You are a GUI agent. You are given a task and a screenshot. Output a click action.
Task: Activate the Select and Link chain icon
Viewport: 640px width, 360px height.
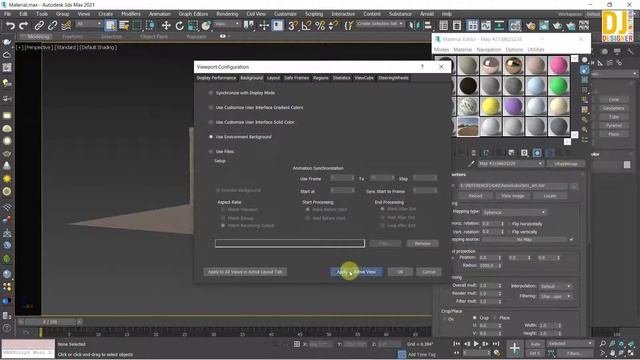pyautogui.click(x=39, y=26)
